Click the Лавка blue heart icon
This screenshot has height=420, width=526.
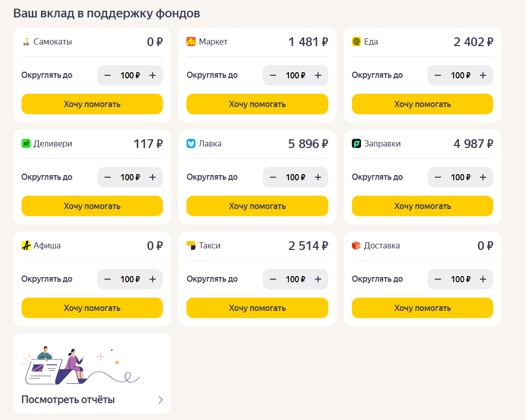[x=191, y=143]
